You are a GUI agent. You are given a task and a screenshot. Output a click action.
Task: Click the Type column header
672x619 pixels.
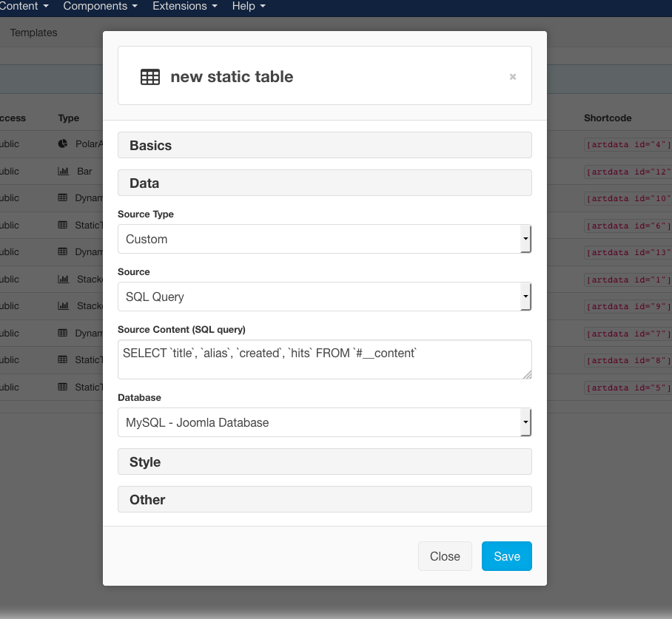click(69, 118)
